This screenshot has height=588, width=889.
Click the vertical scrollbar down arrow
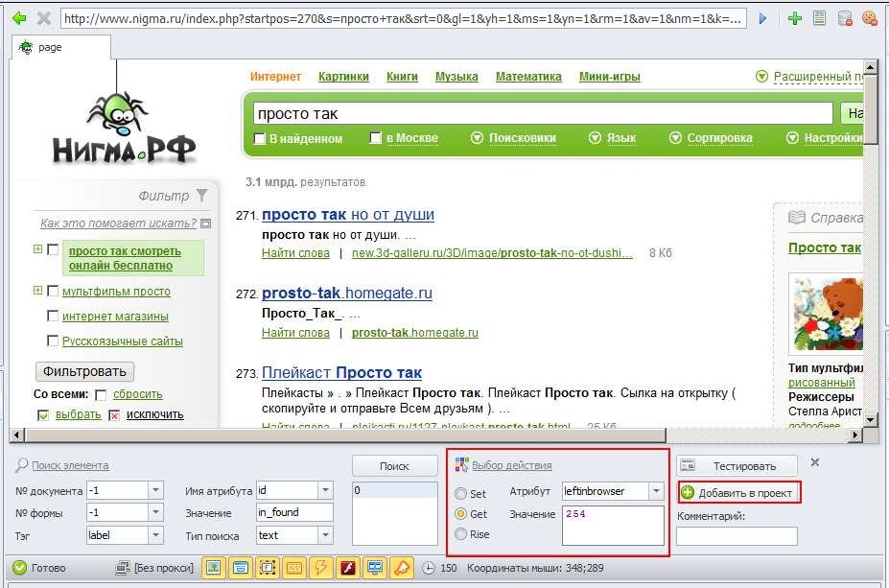pyautogui.click(x=870, y=420)
